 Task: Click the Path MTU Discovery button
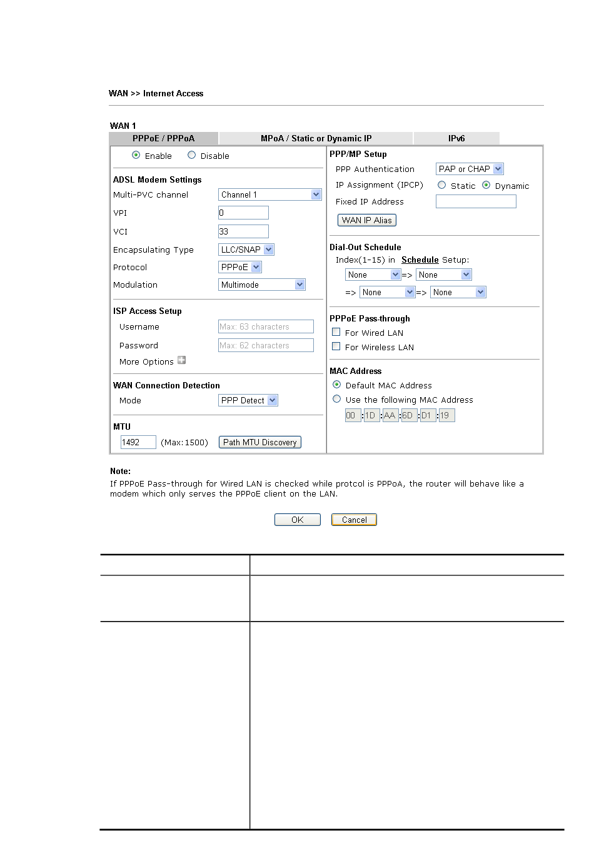(x=260, y=442)
